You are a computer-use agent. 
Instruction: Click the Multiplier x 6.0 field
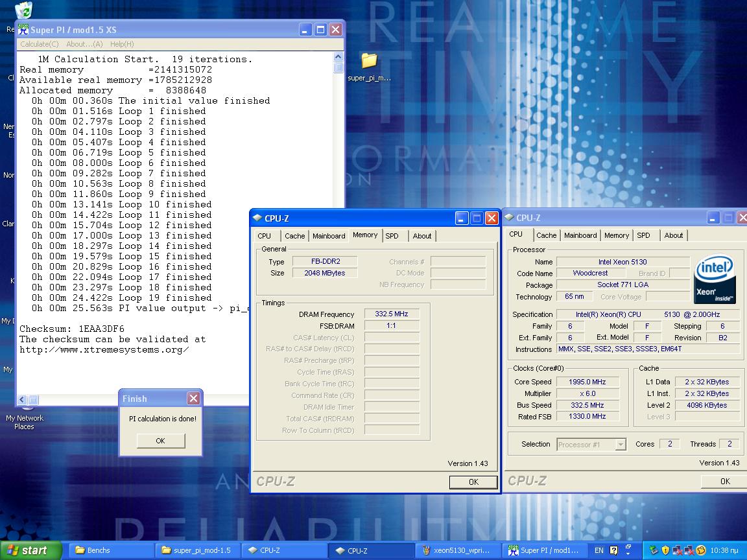587,394
